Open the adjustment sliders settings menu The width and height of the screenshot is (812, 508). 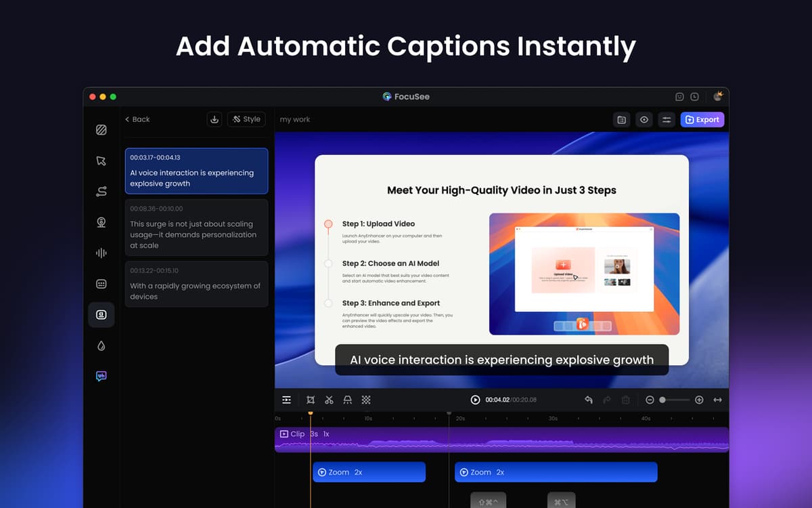pyautogui.click(x=667, y=120)
